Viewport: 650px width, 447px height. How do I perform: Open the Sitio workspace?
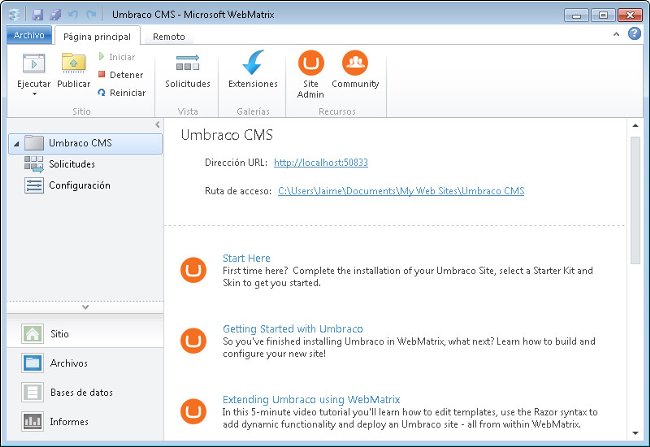pyautogui.click(x=85, y=333)
